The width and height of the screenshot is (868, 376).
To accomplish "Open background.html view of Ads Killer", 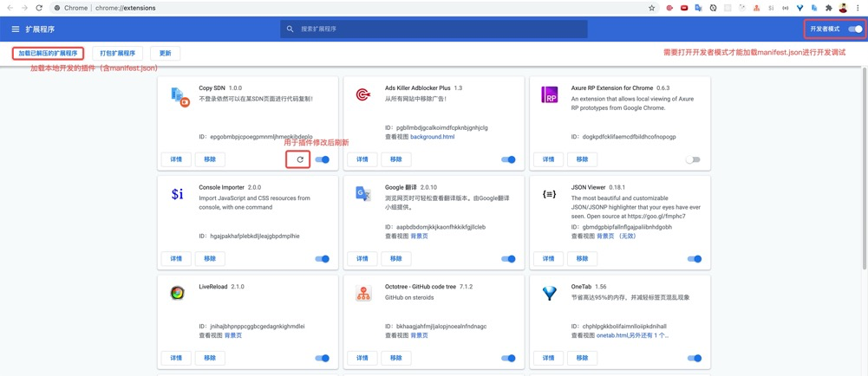I will pos(433,136).
